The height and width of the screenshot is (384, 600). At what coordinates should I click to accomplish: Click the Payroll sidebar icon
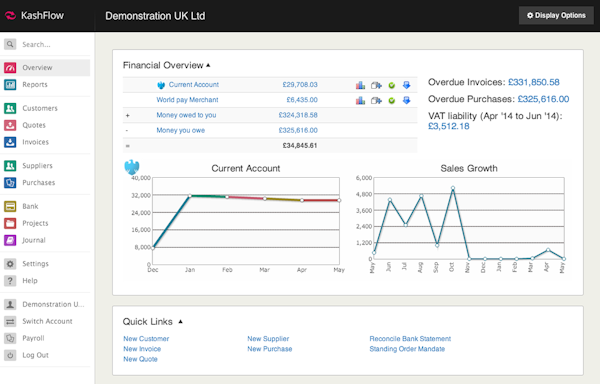click(10, 338)
